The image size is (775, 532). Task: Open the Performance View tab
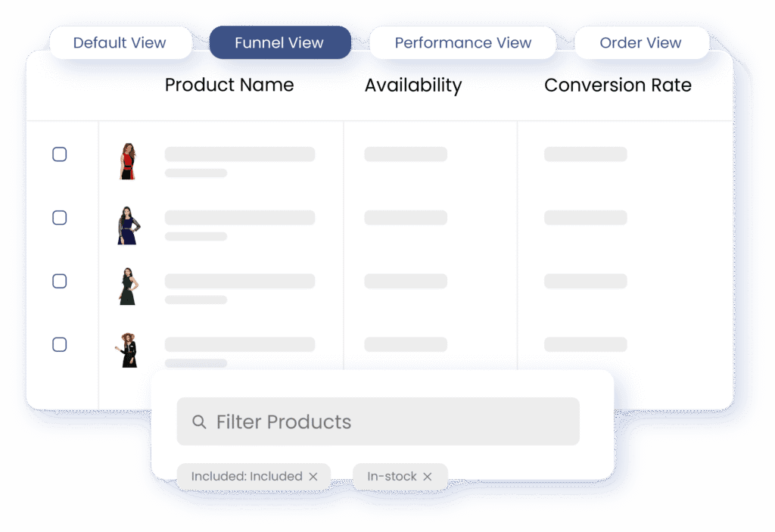point(462,43)
